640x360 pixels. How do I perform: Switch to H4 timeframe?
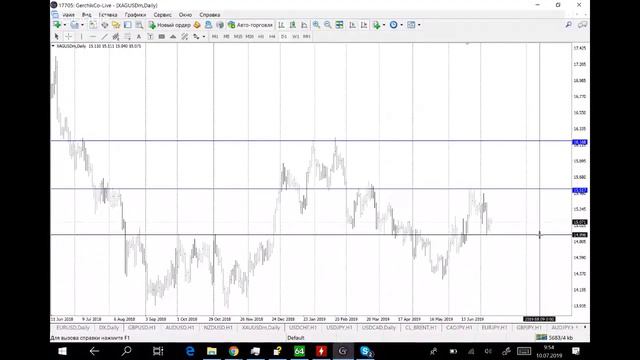[272, 36]
